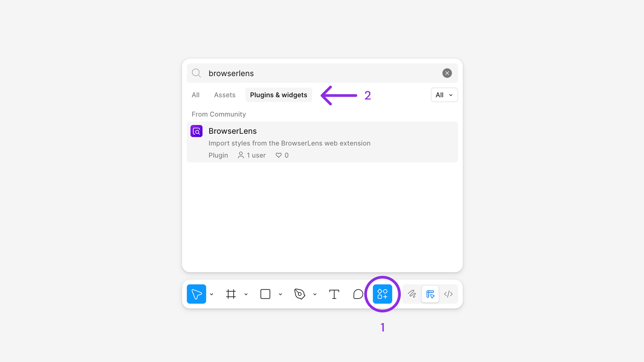Open the BrowserLens plugin result

click(x=322, y=142)
